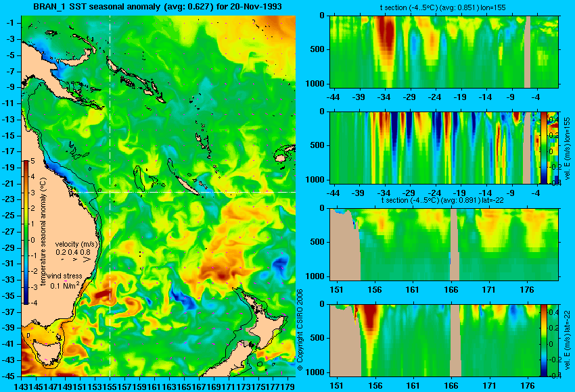Image resolution: width=575 pixels, height=392 pixels.
Task: Click the "-23" latitude label on map axis
Action: click(8, 199)
